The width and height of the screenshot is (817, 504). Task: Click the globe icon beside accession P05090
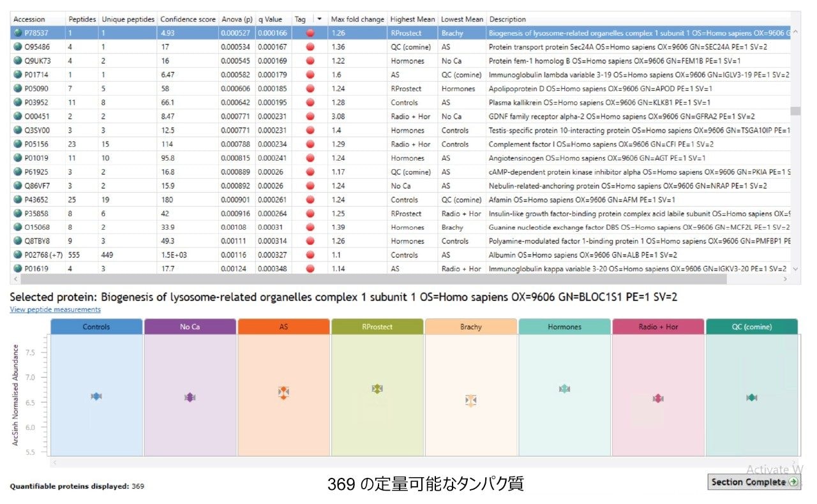(17, 89)
